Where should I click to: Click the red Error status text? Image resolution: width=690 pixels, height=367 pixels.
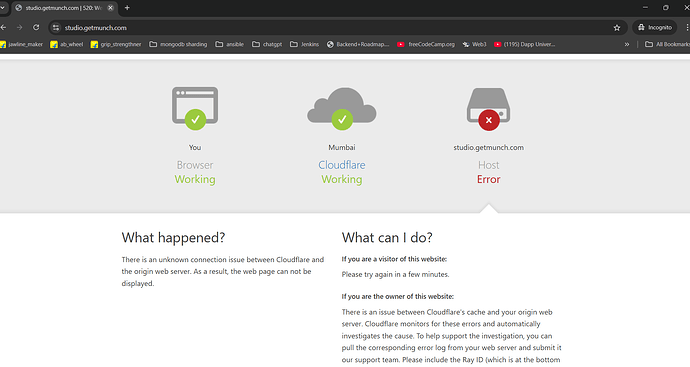(x=488, y=179)
